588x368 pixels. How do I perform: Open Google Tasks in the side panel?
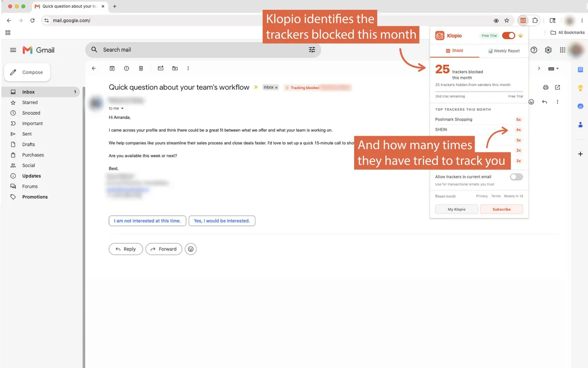click(x=580, y=106)
